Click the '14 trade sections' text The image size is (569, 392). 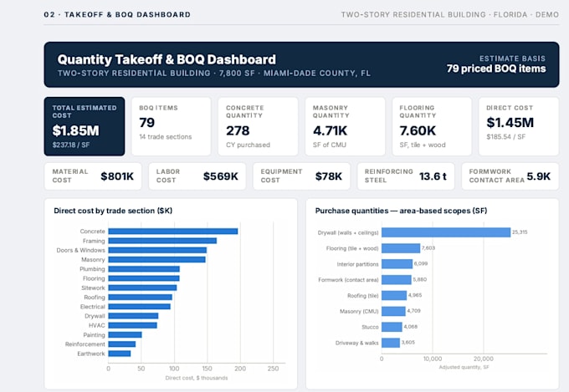pyautogui.click(x=166, y=137)
